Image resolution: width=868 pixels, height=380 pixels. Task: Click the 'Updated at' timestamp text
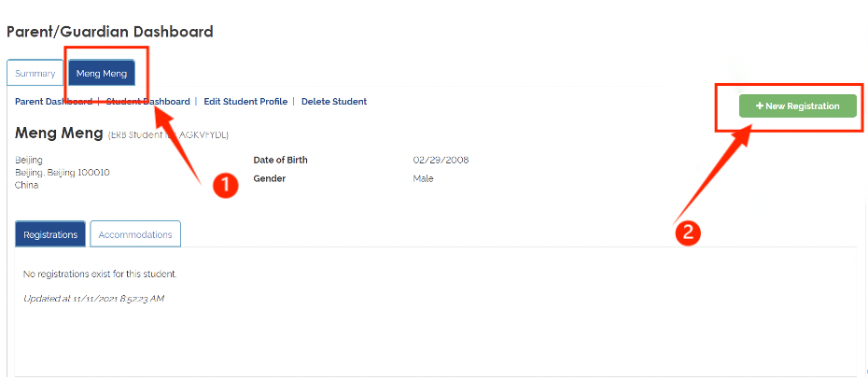click(x=93, y=299)
